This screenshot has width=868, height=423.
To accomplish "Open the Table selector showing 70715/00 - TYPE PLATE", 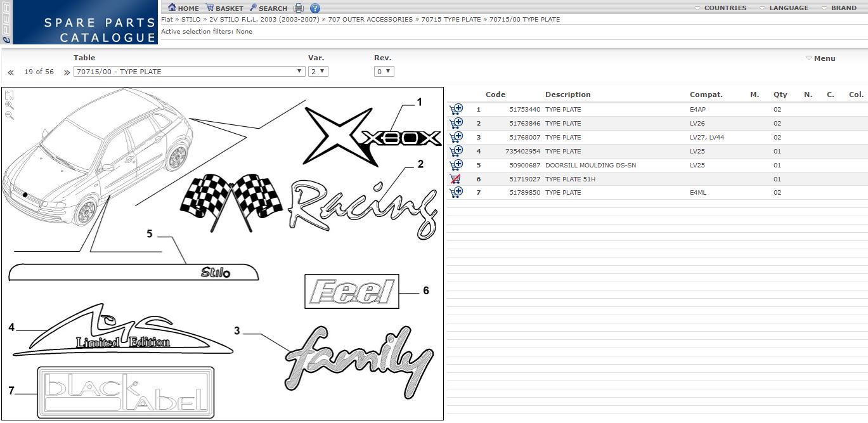I will (x=190, y=72).
